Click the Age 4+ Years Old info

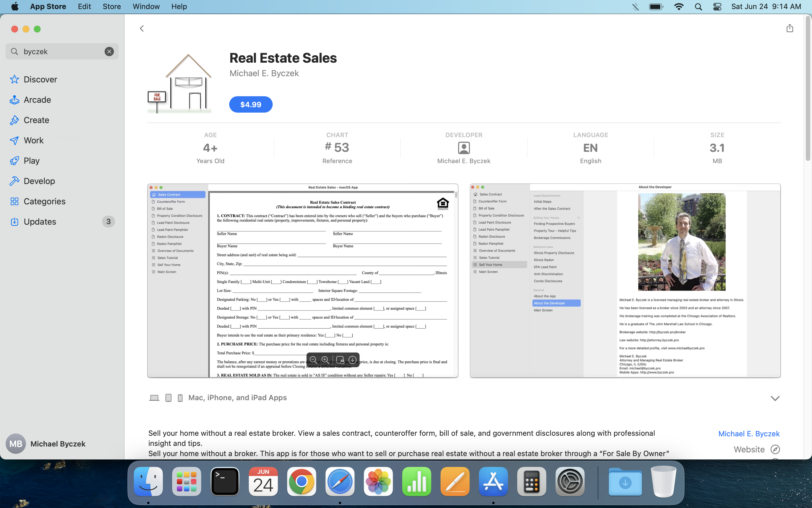210,148
